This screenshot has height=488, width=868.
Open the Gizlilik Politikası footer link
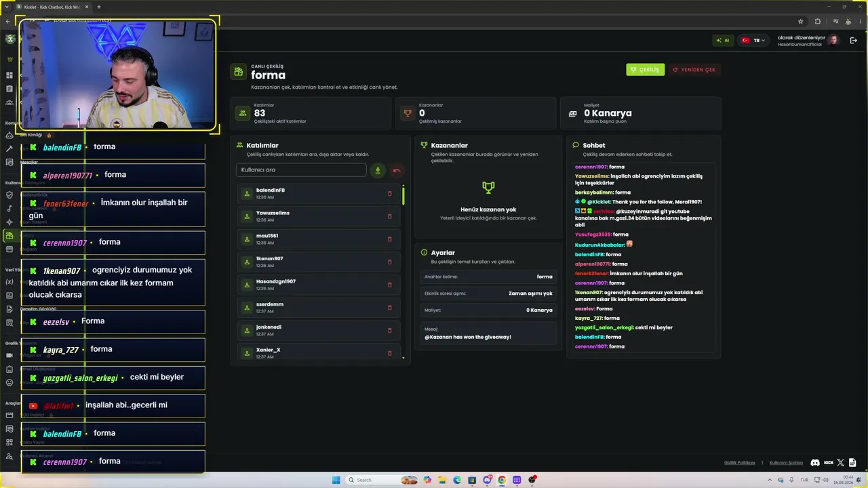(x=739, y=463)
